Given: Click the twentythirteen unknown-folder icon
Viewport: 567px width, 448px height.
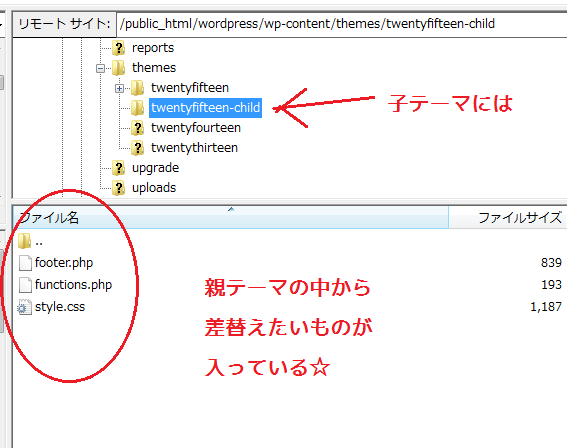Looking at the screenshot, I should coord(137,148).
